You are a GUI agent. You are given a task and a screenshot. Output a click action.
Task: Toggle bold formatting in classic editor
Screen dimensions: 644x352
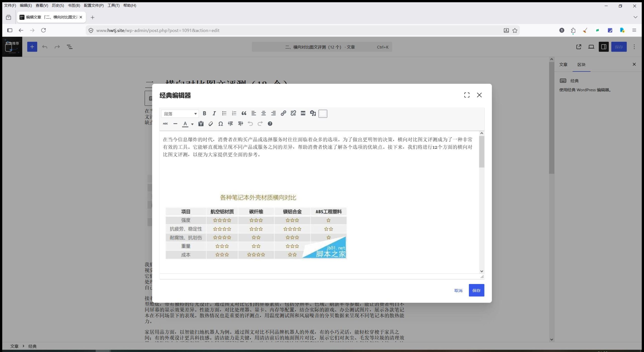[204, 113]
